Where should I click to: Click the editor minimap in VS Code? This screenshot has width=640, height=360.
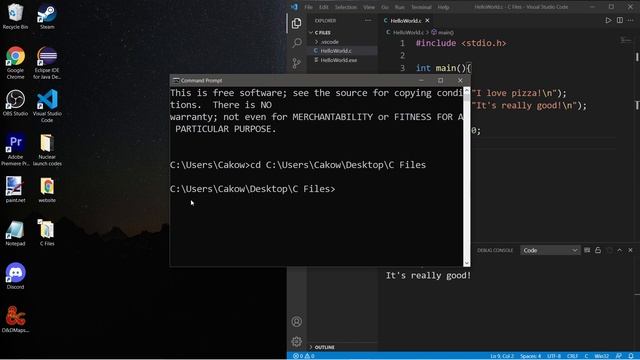click(x=625, y=40)
